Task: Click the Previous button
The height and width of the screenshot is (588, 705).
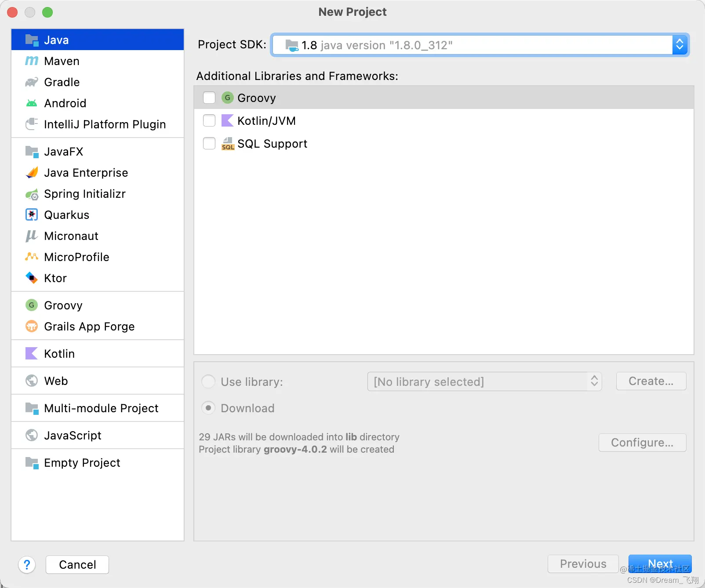Action: [583, 564]
